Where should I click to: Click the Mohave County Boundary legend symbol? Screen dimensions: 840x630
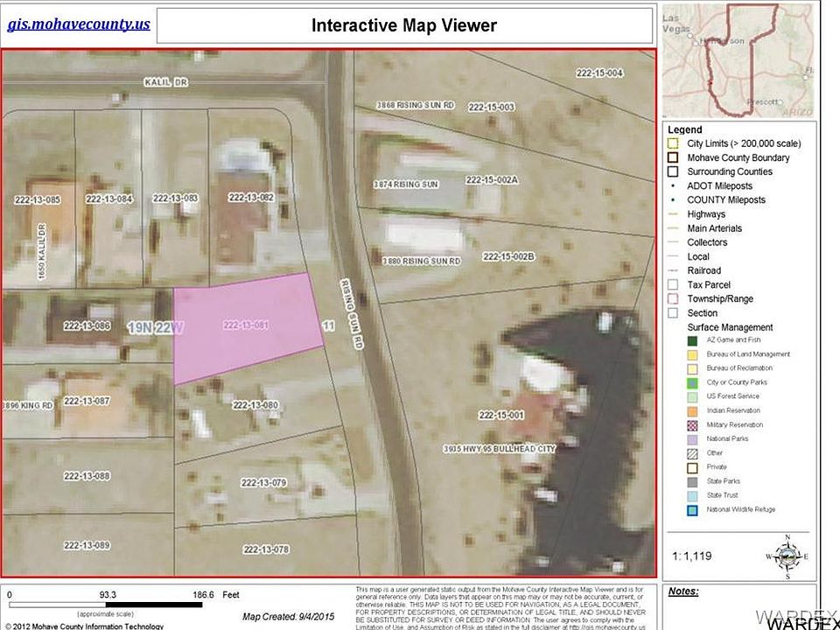click(672, 157)
